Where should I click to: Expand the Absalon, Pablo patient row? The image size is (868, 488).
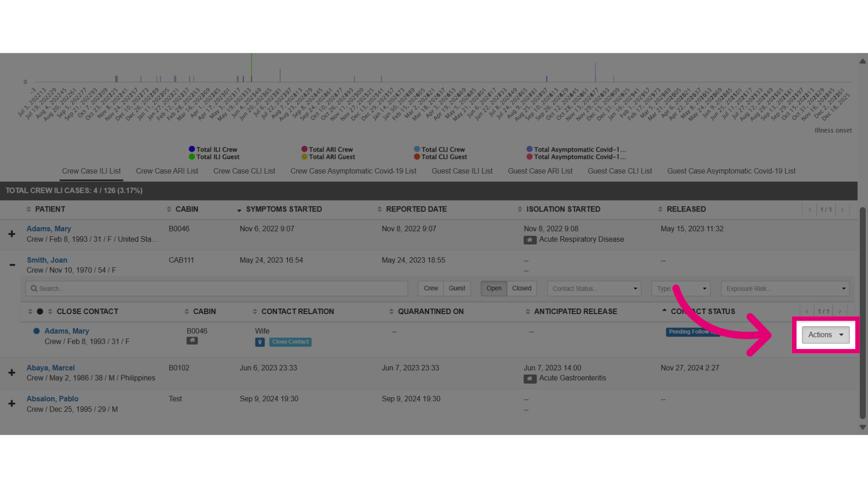click(12, 404)
